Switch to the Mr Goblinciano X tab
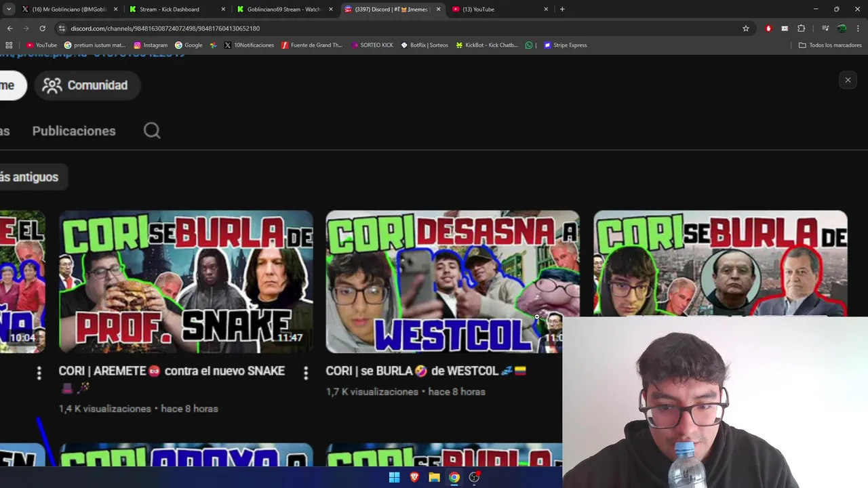Screen dimensions: 868x488 pyautogui.click(x=69, y=9)
